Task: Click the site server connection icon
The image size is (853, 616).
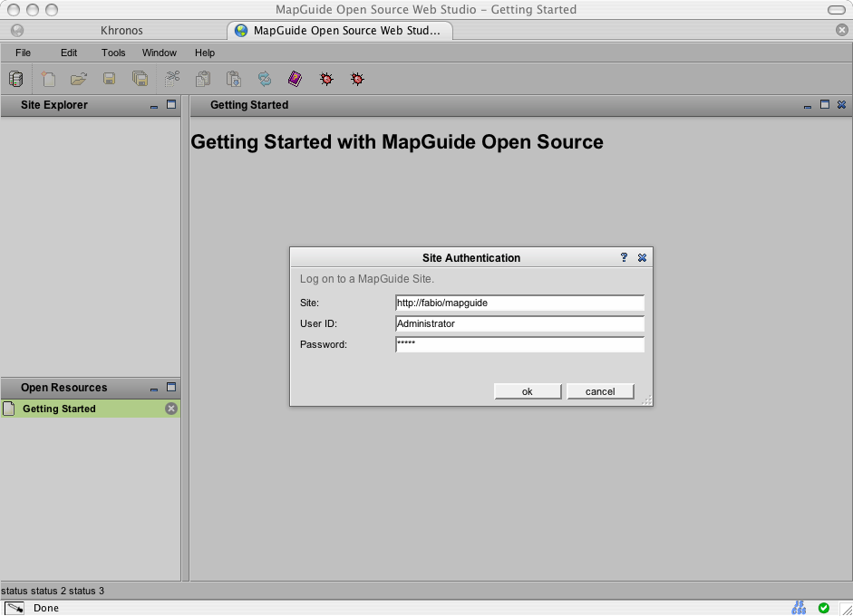Action: [15, 80]
